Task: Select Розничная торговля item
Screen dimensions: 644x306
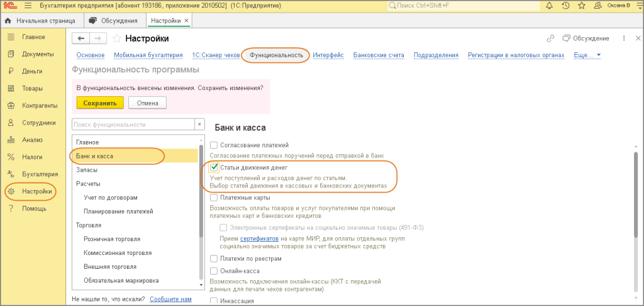Action: pyautogui.click(x=135, y=239)
